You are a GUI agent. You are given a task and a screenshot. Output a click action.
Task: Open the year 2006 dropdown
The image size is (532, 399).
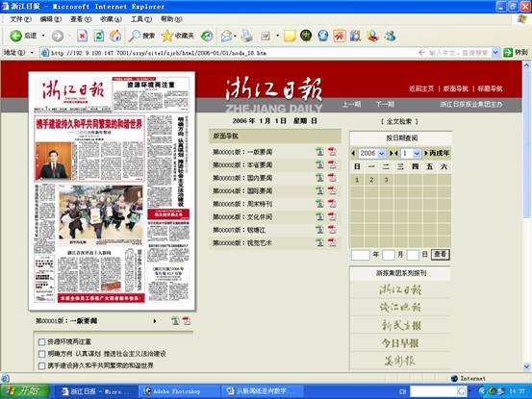pyautogui.click(x=381, y=154)
